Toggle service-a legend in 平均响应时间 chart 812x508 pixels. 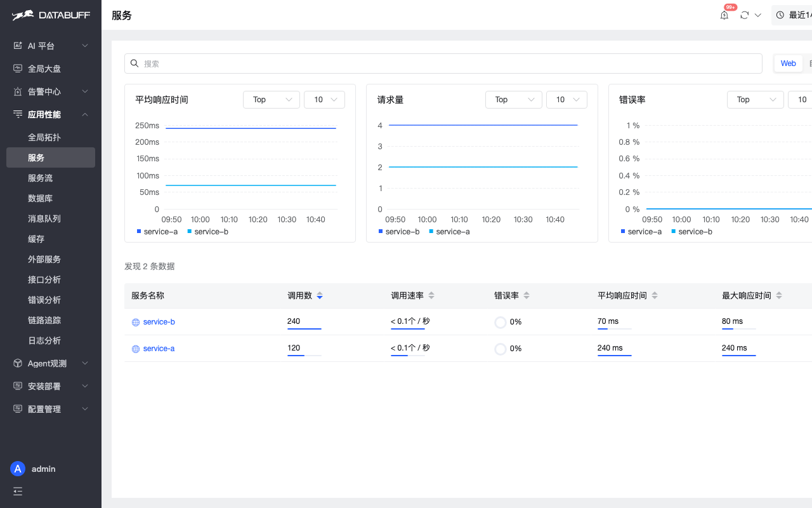point(157,232)
